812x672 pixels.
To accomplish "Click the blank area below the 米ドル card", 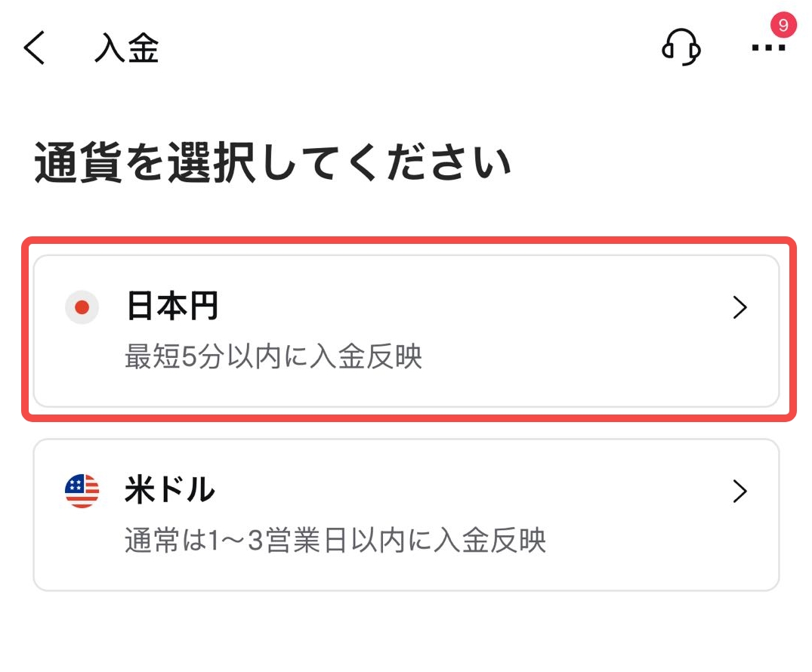I will [406, 631].
